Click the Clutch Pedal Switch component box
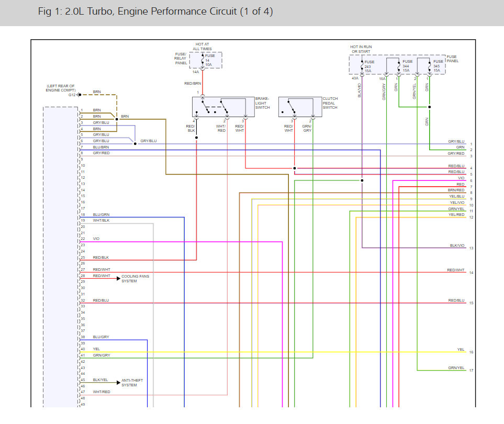This screenshot has width=504, height=424. (x=300, y=107)
